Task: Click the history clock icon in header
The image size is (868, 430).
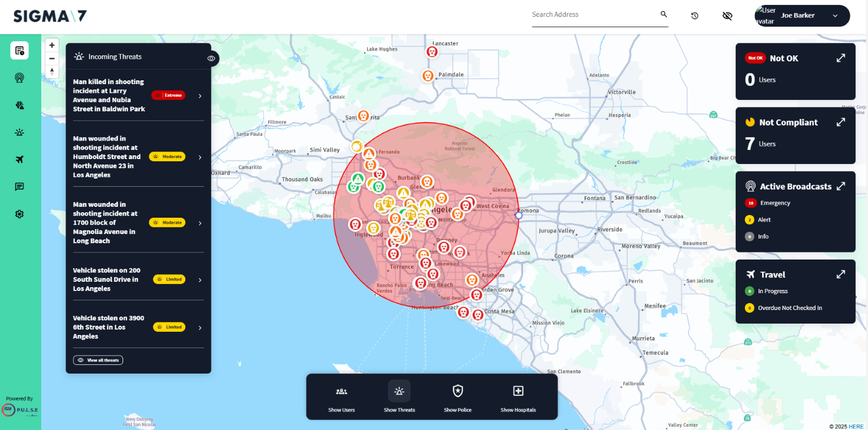Action: [694, 16]
